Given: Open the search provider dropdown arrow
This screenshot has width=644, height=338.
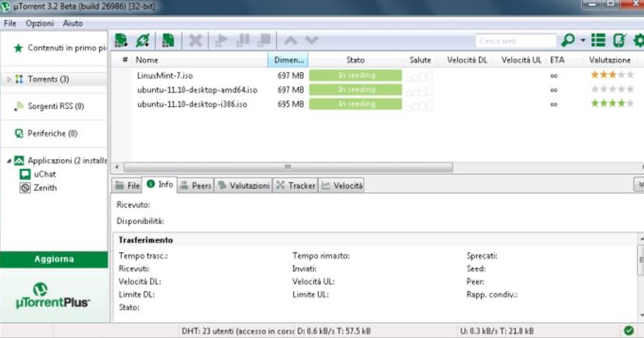Looking at the screenshot, I should click(583, 40).
